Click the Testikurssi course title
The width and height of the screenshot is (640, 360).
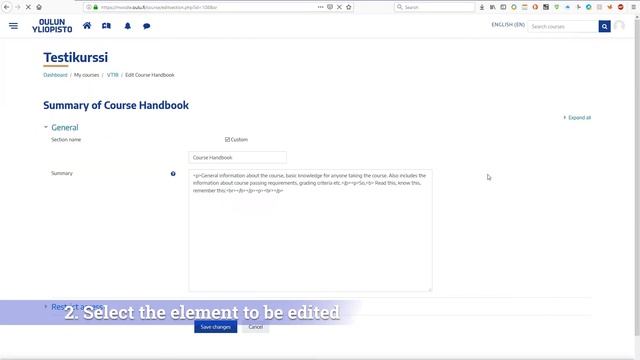coord(76,57)
